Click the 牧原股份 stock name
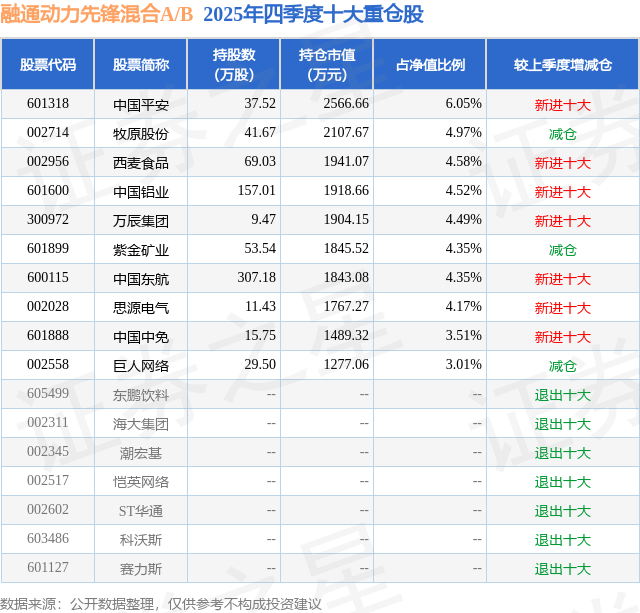Image resolution: width=640 pixels, height=613 pixels. (141, 134)
